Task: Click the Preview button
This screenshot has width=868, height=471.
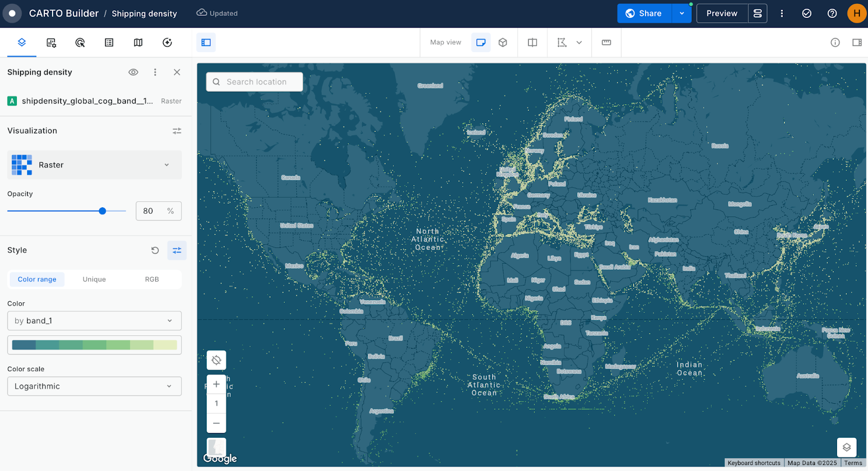Action: pyautogui.click(x=722, y=14)
